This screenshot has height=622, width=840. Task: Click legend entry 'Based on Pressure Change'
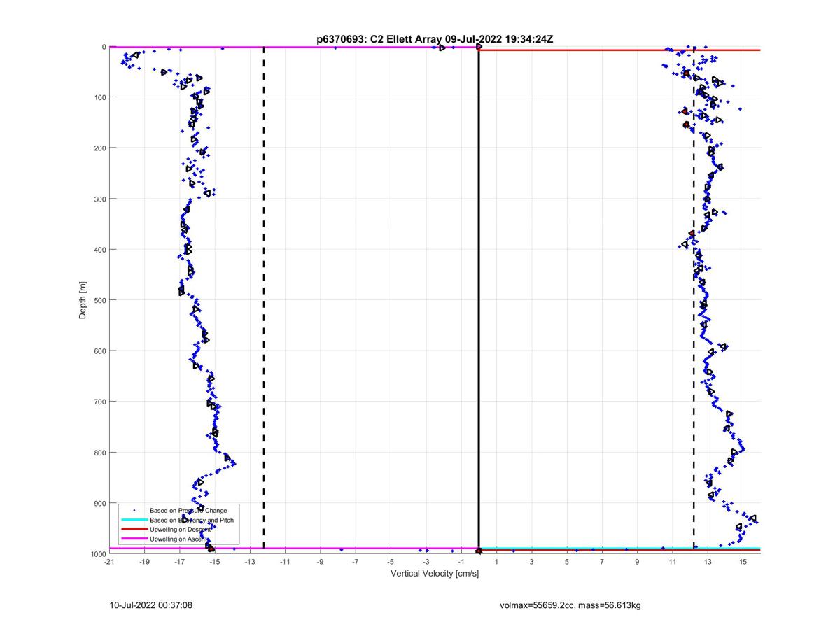coord(188,510)
